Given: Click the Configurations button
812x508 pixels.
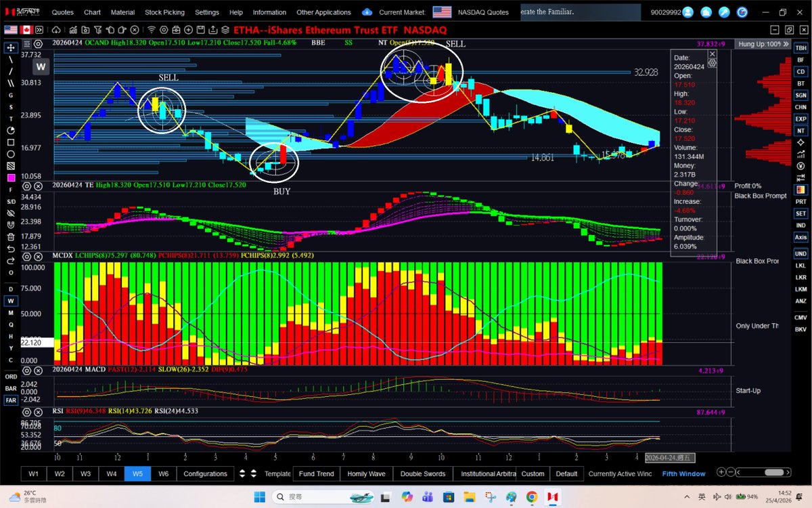Looking at the screenshot, I should tap(205, 473).
